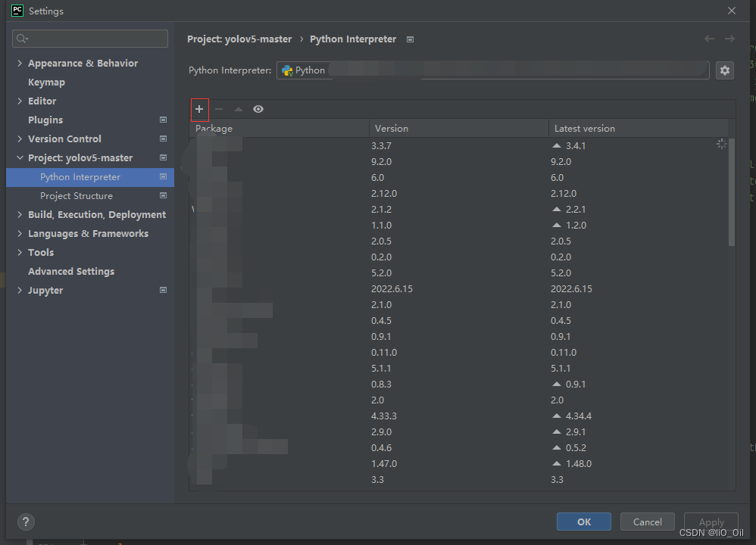Screen dimensions: 756x545
Task: Focus the settings search field
Action: 90,39
